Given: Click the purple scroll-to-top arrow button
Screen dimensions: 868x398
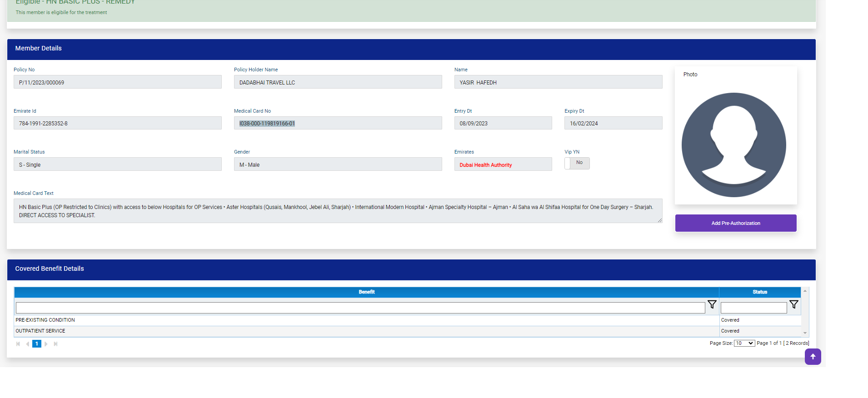Looking at the screenshot, I should tap(813, 357).
